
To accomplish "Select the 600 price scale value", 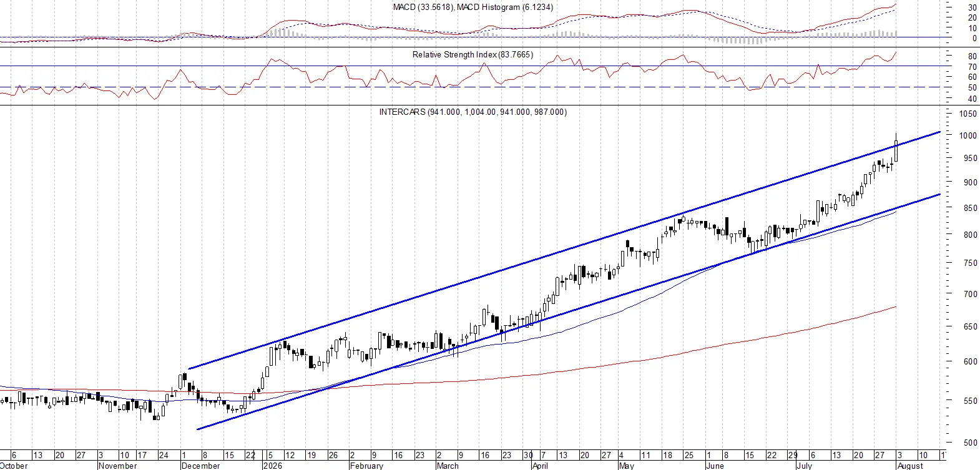I will 970,361.
